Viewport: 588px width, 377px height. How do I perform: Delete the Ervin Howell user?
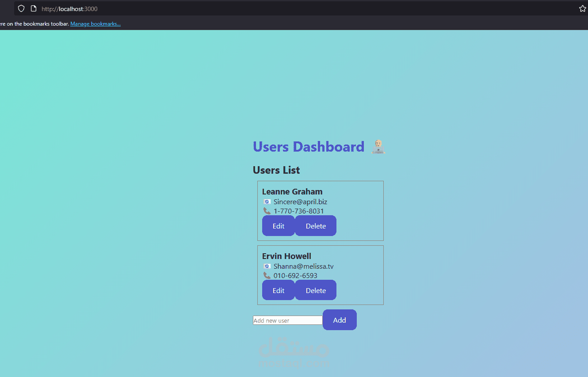[315, 290]
